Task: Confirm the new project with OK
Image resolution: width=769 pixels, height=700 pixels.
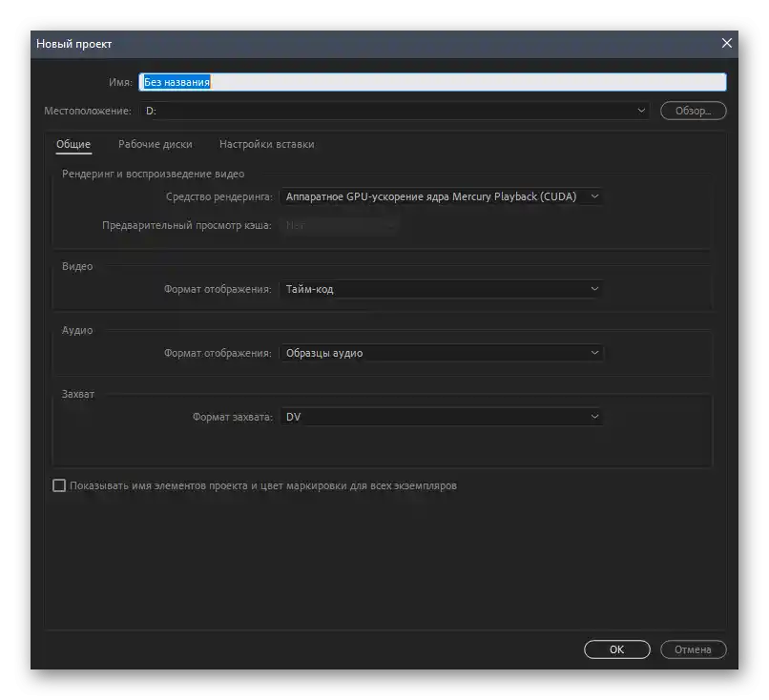Action: pyautogui.click(x=617, y=649)
